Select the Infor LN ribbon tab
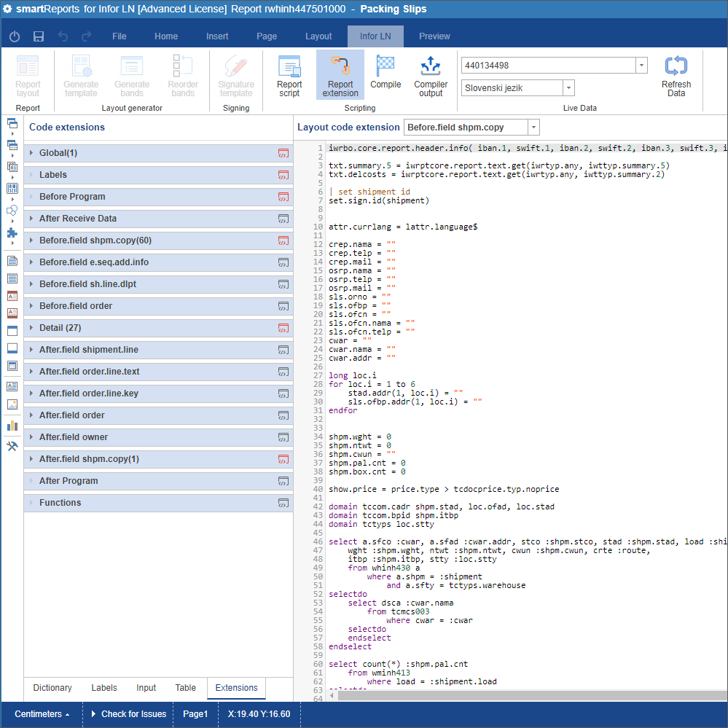The width and height of the screenshot is (728, 728). (x=375, y=36)
